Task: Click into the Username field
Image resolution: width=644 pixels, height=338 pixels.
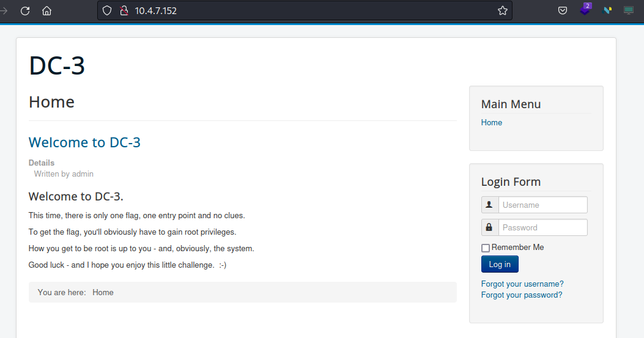Action: [543, 205]
